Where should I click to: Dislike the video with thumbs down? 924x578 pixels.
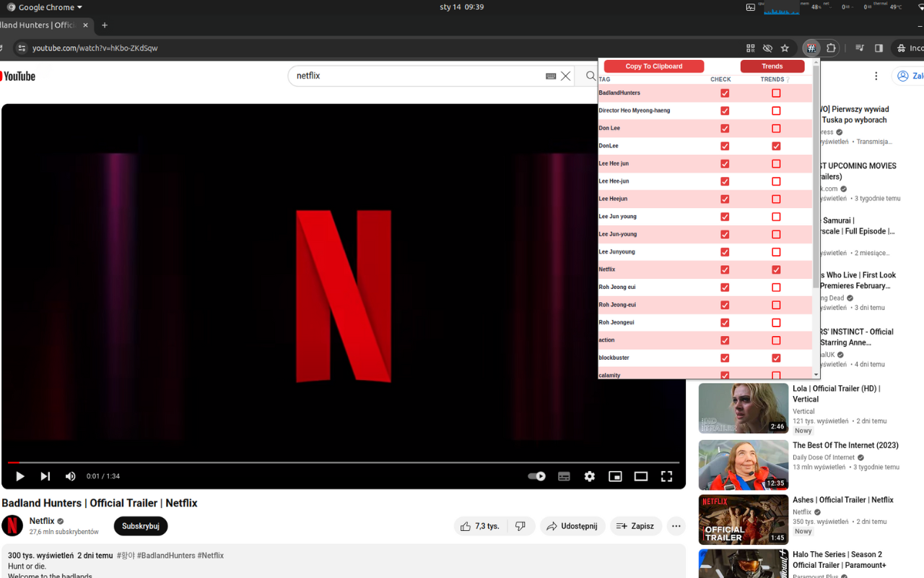520,526
